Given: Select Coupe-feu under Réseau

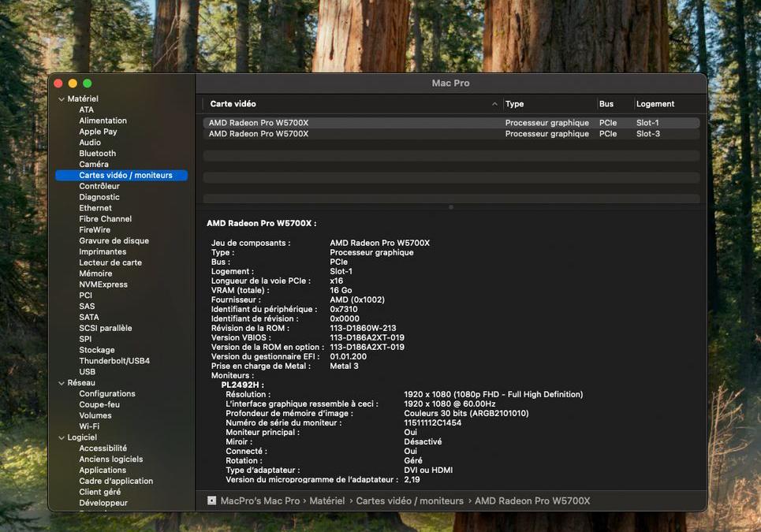Looking at the screenshot, I should tap(99, 404).
